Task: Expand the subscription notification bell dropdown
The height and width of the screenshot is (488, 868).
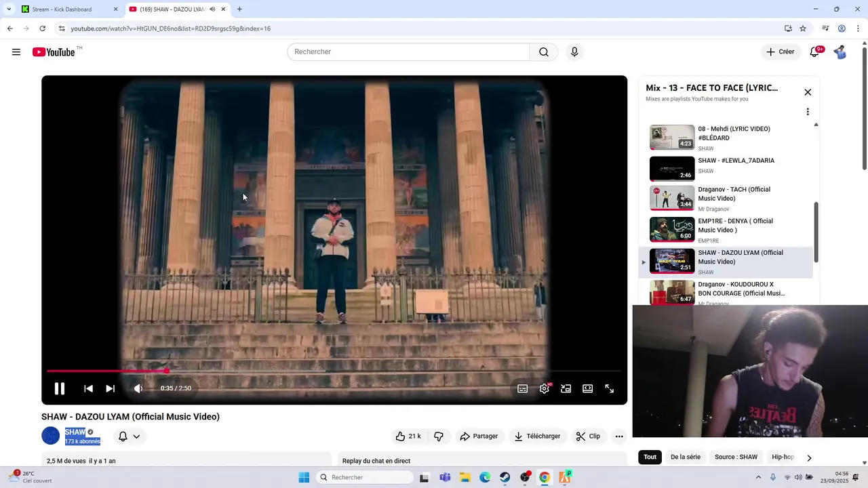Action: [129, 436]
